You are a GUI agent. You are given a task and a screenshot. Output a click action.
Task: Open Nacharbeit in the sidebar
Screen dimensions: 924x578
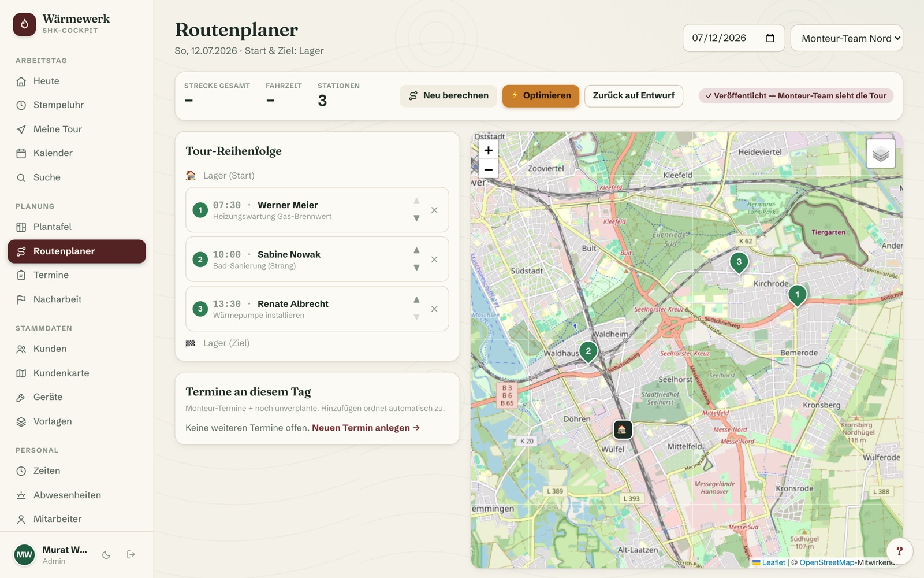(77, 299)
